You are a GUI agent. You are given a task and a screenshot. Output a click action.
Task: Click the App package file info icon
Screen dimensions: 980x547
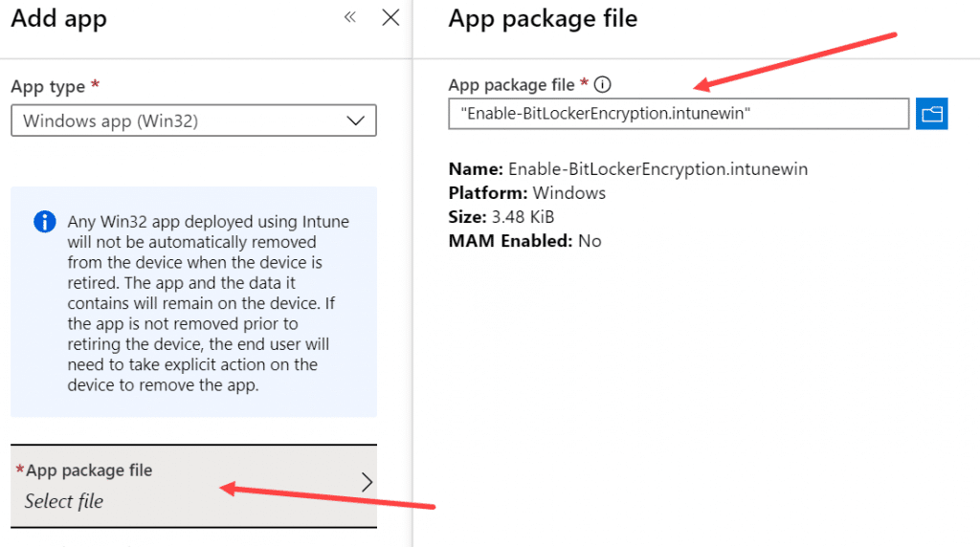[603, 84]
